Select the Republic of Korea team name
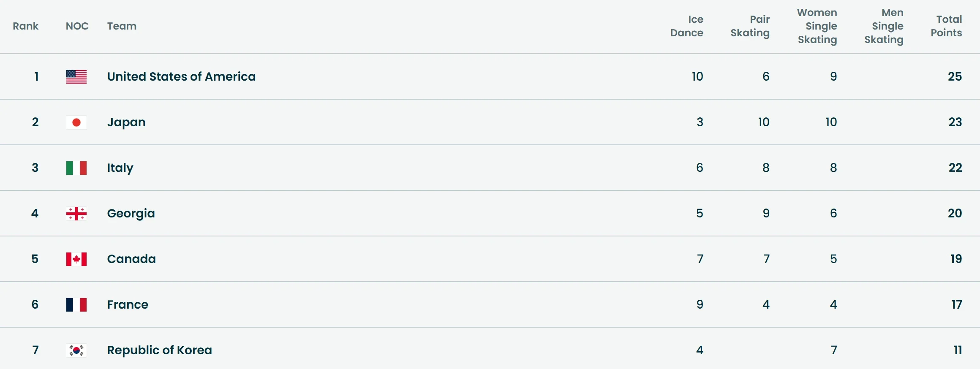 tap(159, 350)
